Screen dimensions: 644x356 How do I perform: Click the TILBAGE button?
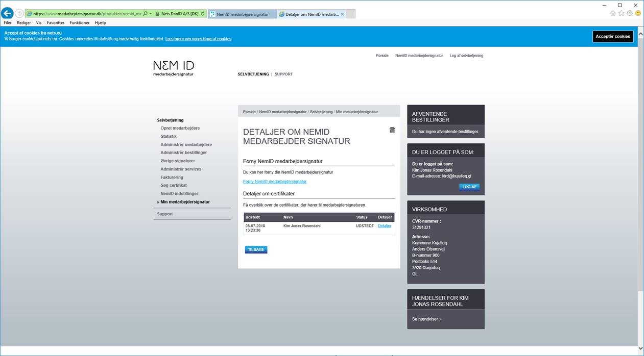(x=256, y=250)
